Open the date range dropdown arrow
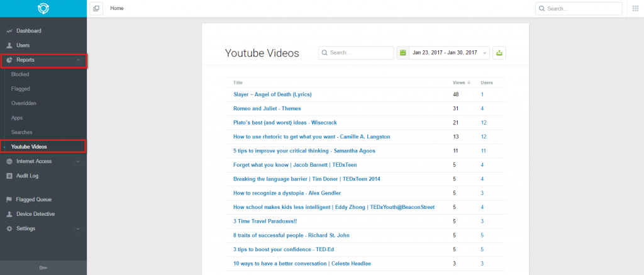The width and height of the screenshot is (644, 275). click(x=485, y=53)
